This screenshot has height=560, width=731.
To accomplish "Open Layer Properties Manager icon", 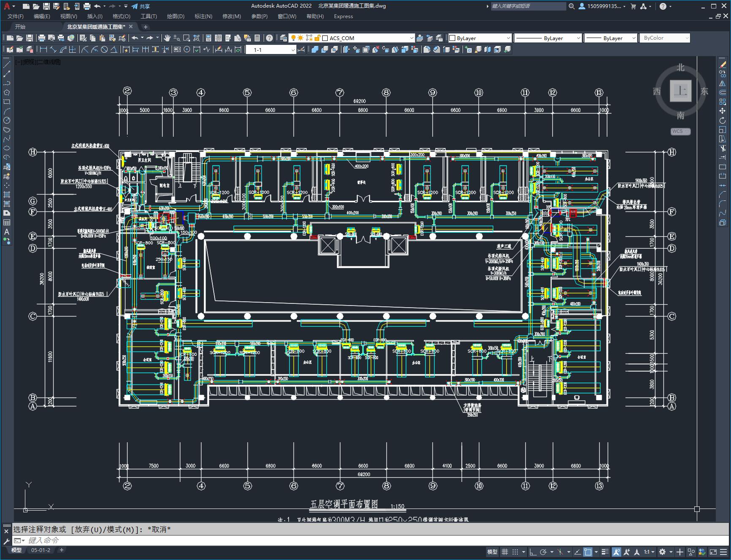I will [x=283, y=38].
